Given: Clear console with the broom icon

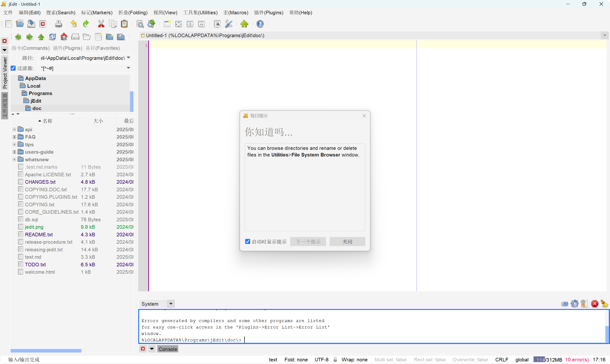Looking at the screenshot, I should (604, 304).
